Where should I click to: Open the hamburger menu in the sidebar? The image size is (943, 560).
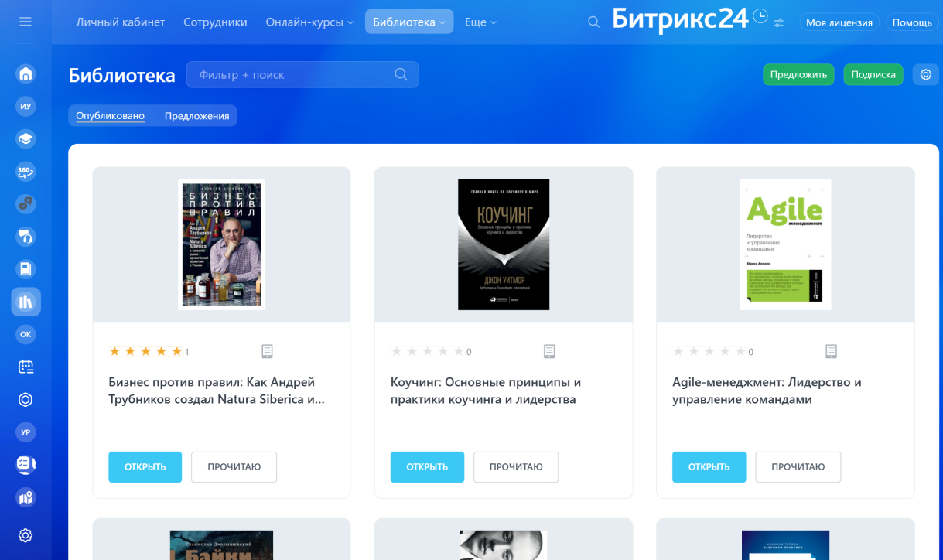click(26, 22)
